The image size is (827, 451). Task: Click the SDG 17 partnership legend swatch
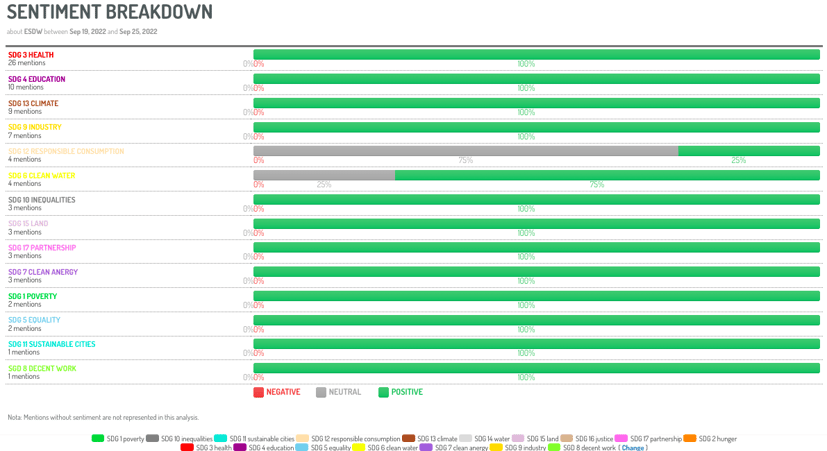pyautogui.click(x=621, y=438)
